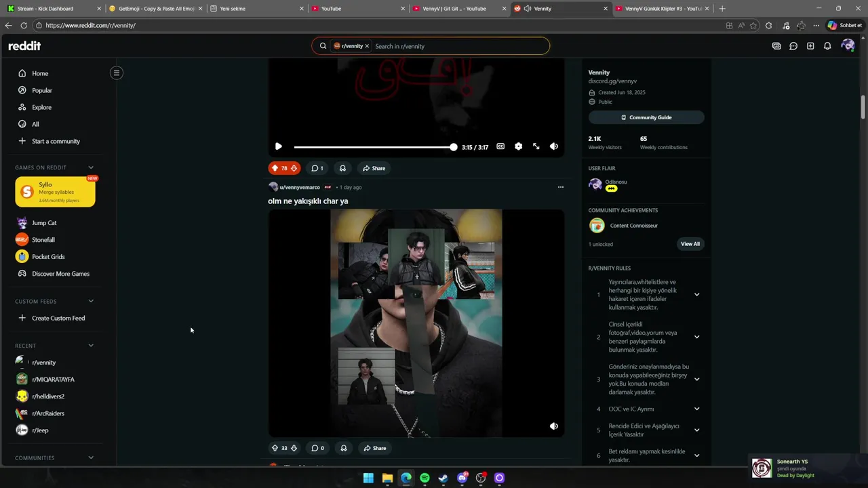Open the Reddit ads icon in header
Image resolution: width=868 pixels, height=488 pixels.
coord(776,46)
